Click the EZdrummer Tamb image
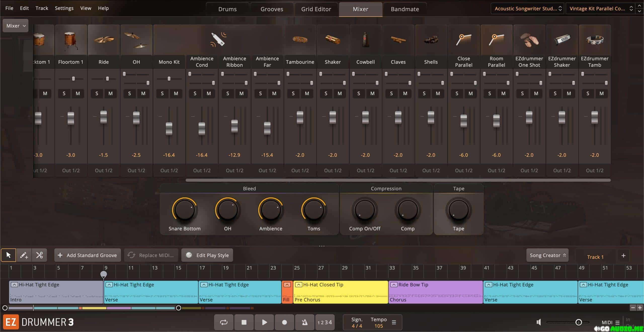The image size is (644, 332). (594, 40)
